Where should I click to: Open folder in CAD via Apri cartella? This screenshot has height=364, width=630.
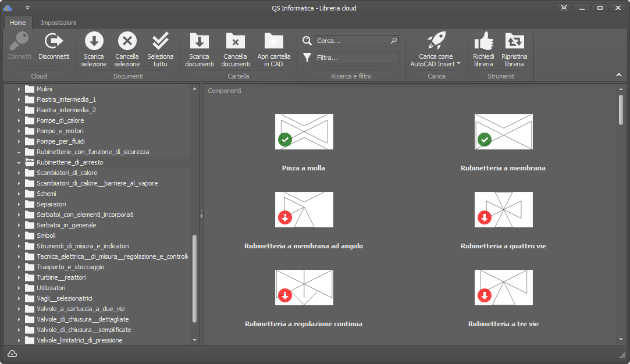click(273, 41)
